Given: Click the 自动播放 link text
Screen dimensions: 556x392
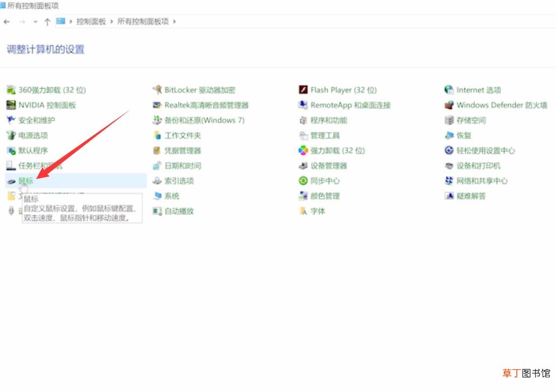Looking at the screenshot, I should 179,211.
